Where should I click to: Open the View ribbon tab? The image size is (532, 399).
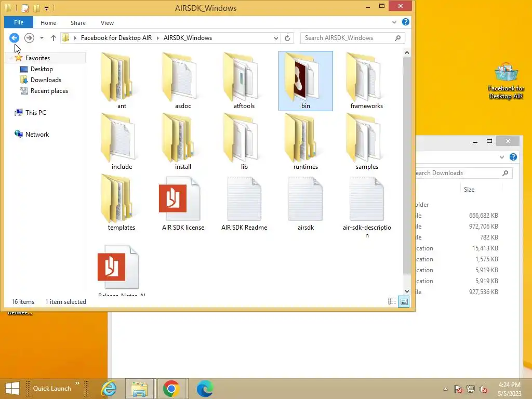point(107,23)
